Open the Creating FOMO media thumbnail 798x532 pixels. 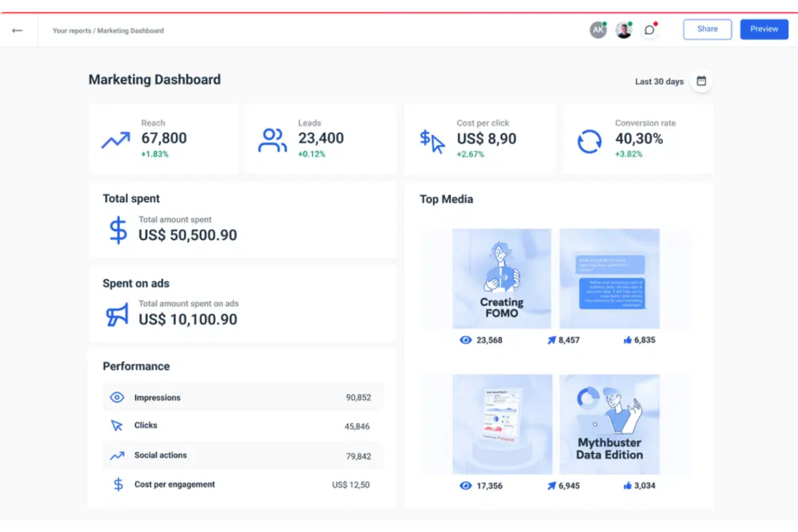click(x=501, y=279)
